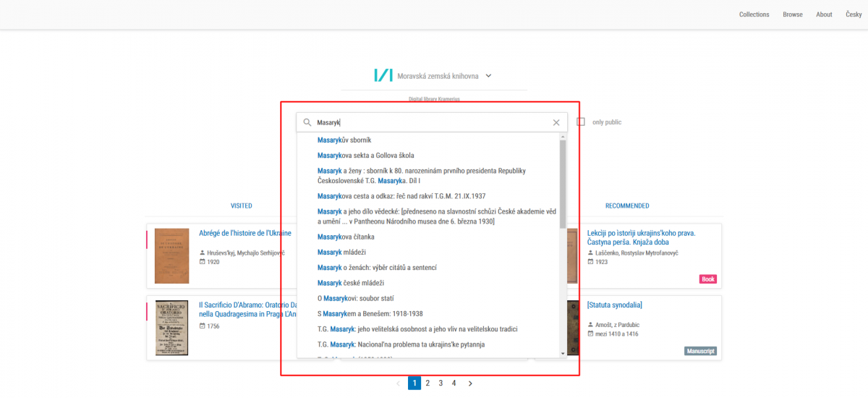This screenshot has width=868, height=398.
Task: Click calendar icon beside 1920
Action: (203, 262)
